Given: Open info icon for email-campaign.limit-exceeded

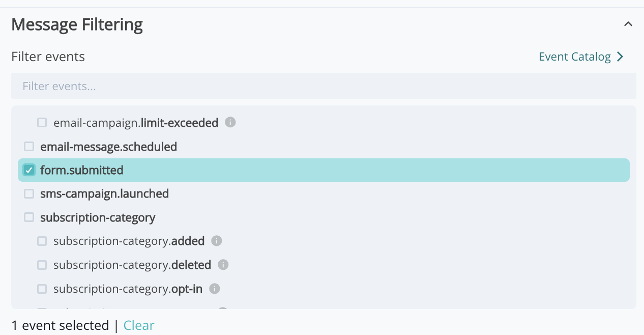Looking at the screenshot, I should point(230,122).
